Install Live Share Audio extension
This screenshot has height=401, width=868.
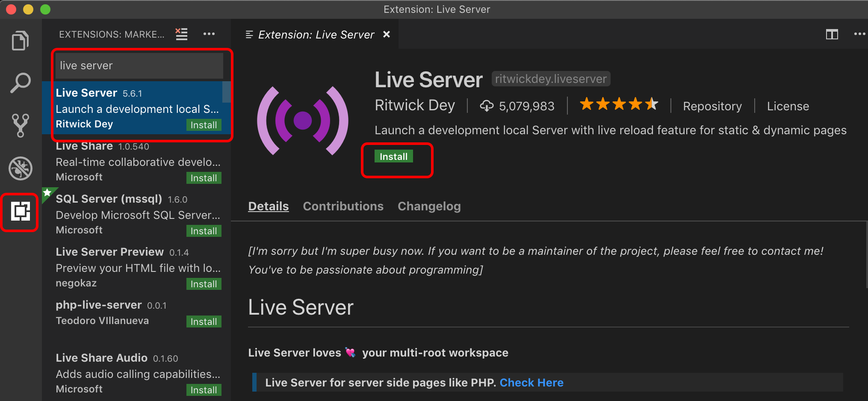tap(204, 390)
